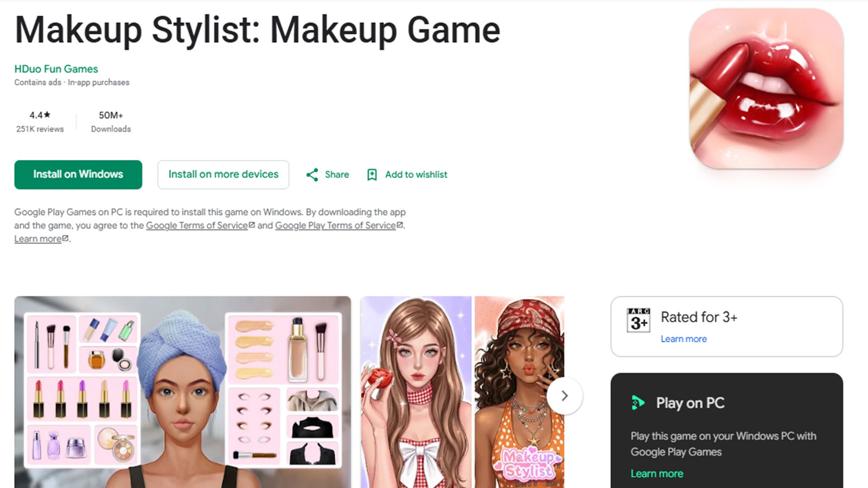
Task: Click Install on more devices button
Action: [223, 175]
